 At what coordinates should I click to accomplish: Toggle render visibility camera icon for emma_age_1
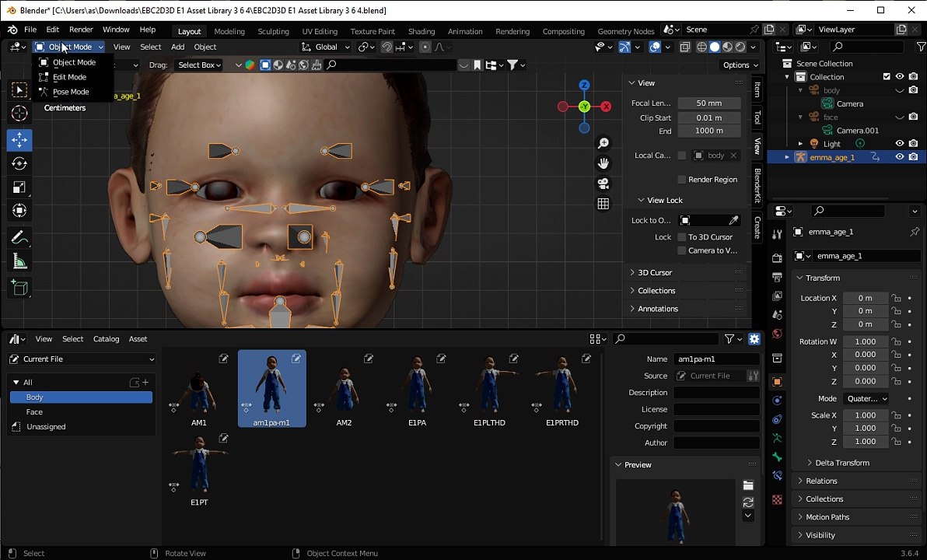[914, 156]
